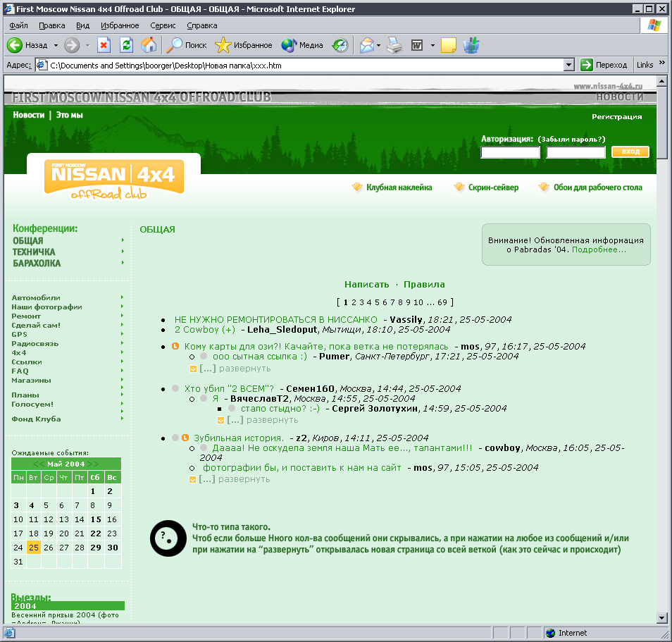
Task: Click the Новости link in the green header
Action: coord(29,115)
